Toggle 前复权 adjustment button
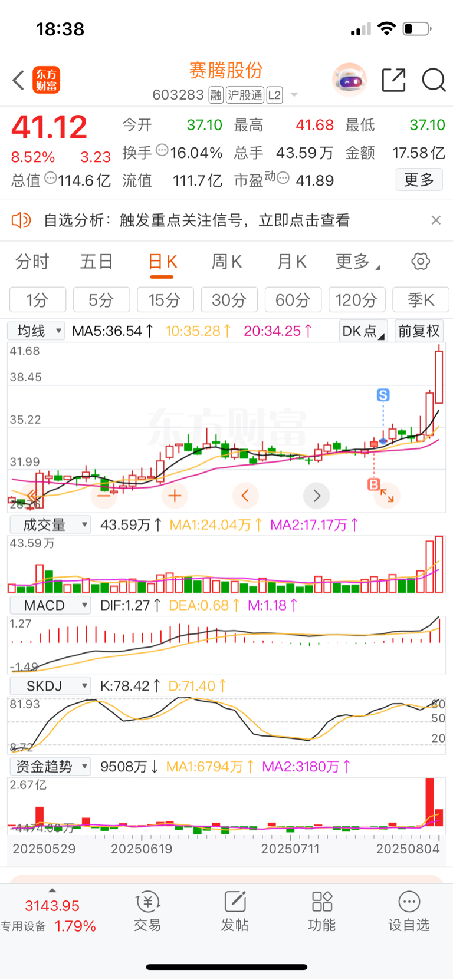 click(x=419, y=331)
